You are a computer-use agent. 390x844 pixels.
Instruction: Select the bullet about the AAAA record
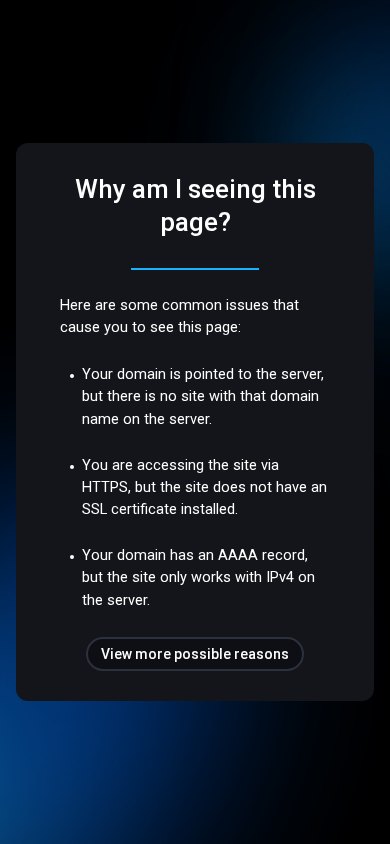tap(198, 577)
